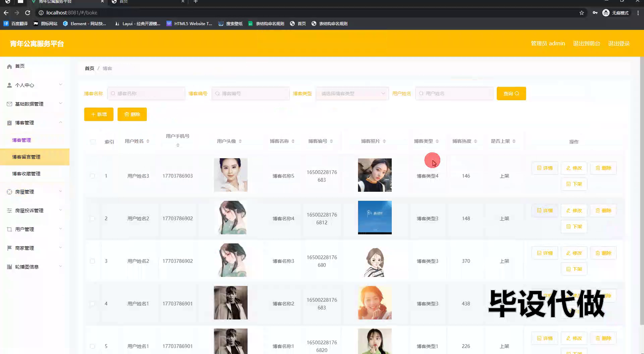The height and width of the screenshot is (354, 644).
Task: Expand 个人中心 menu chevron
Action: (61, 84)
